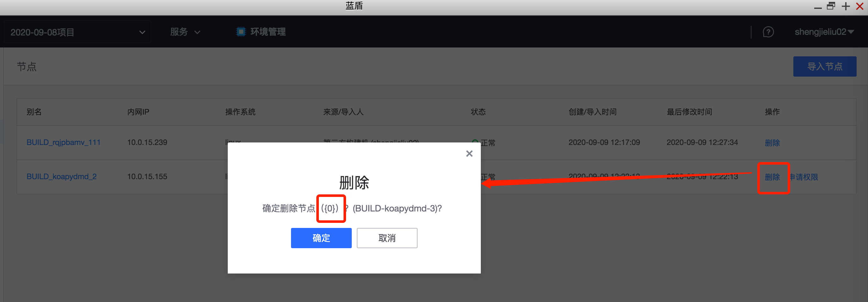Click the 创建/导入时间 column header
The image size is (868, 302).
592,112
